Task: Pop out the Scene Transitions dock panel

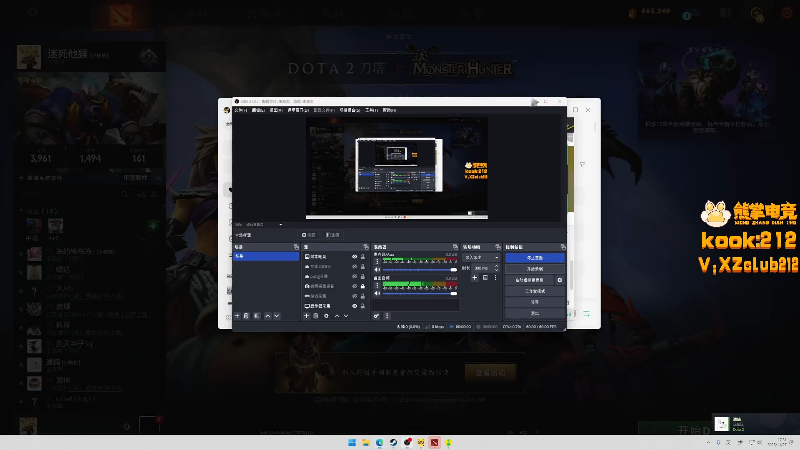Action: tap(498, 247)
